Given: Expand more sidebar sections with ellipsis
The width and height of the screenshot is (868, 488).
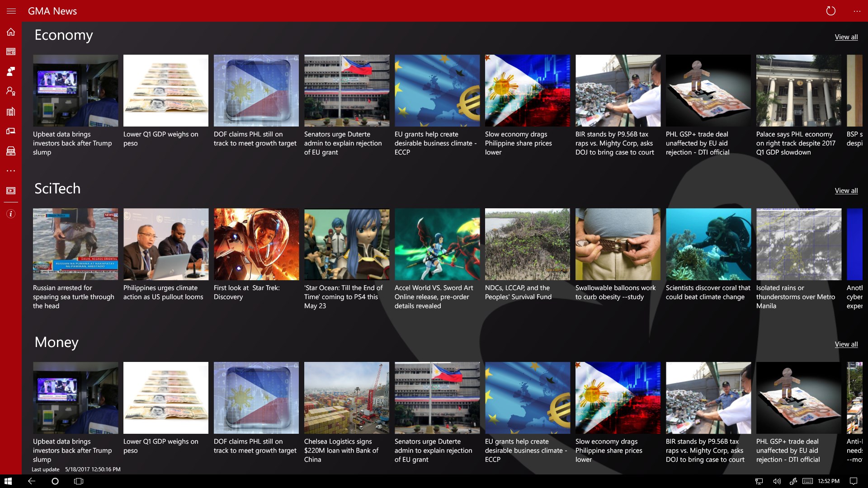Looking at the screenshot, I should click(x=11, y=171).
